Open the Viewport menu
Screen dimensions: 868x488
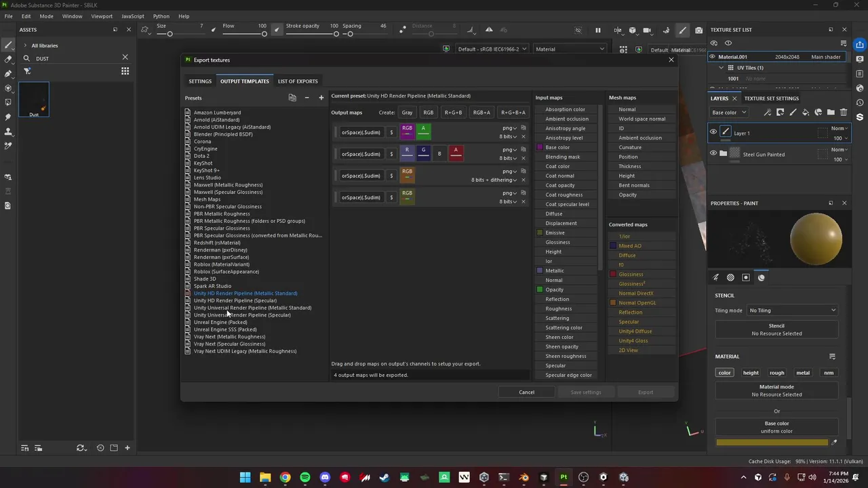coord(102,16)
